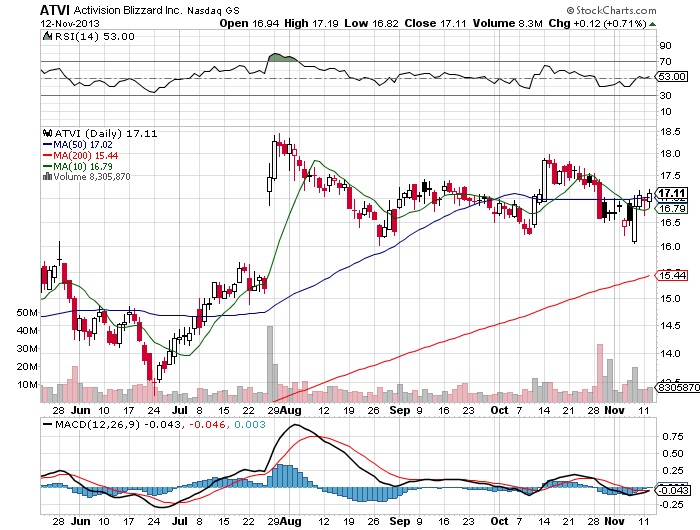Click the Sep label on price chart axis
700x530 pixels.
point(400,410)
